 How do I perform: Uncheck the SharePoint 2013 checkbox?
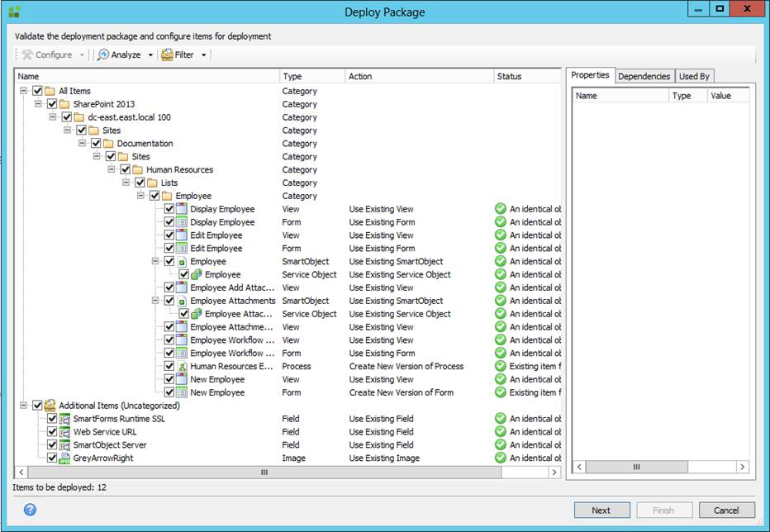[52, 104]
